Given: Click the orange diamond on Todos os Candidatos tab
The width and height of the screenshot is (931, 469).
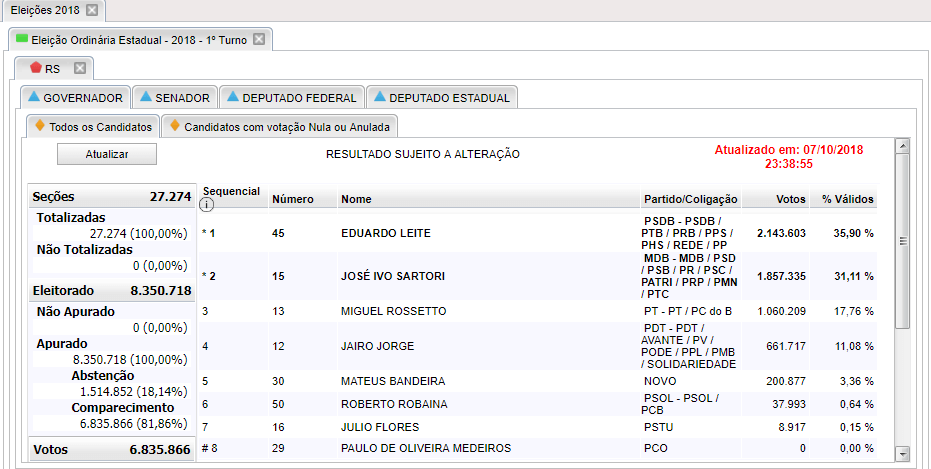Looking at the screenshot, I should [40, 126].
